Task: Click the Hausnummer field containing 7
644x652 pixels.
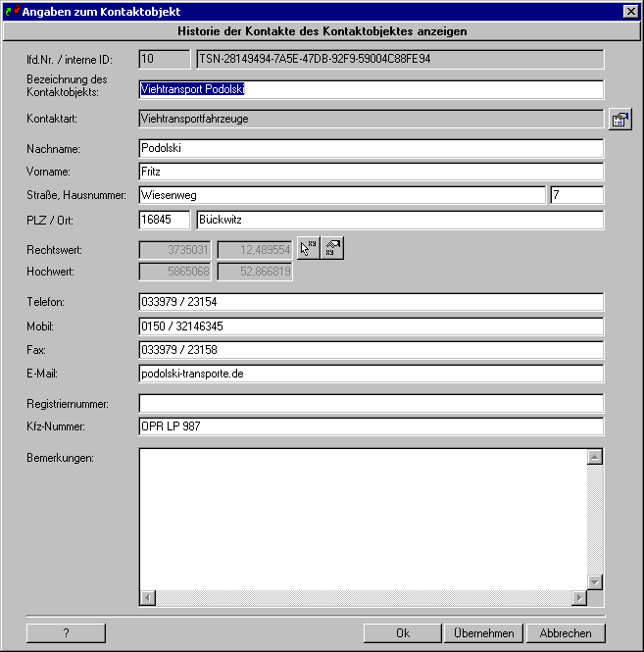Action: (576, 195)
